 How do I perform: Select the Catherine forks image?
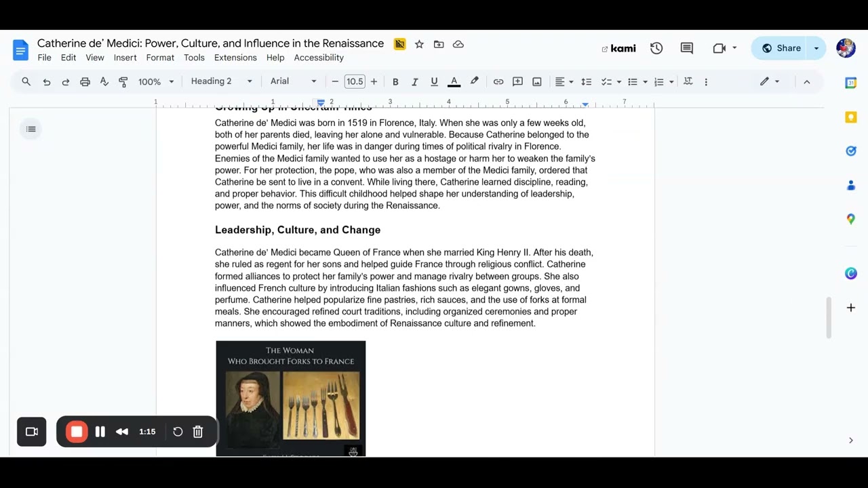coord(291,398)
